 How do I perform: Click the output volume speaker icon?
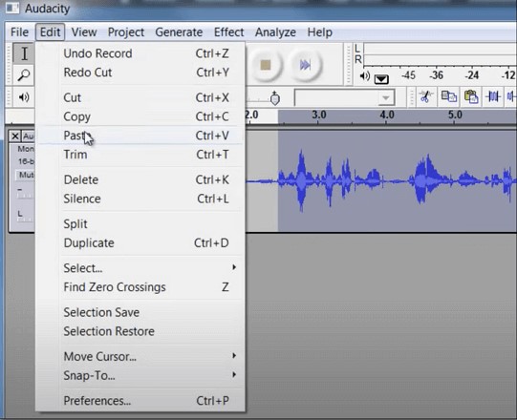click(24, 97)
